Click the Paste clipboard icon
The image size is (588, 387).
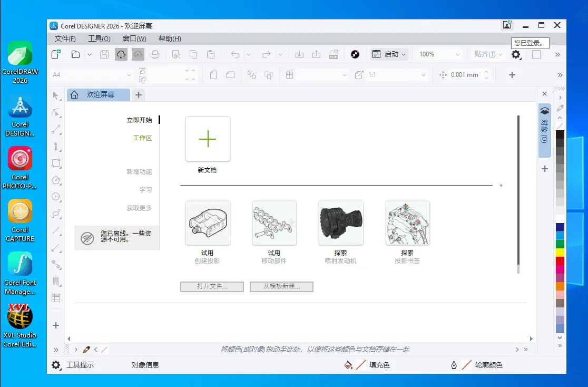point(211,54)
